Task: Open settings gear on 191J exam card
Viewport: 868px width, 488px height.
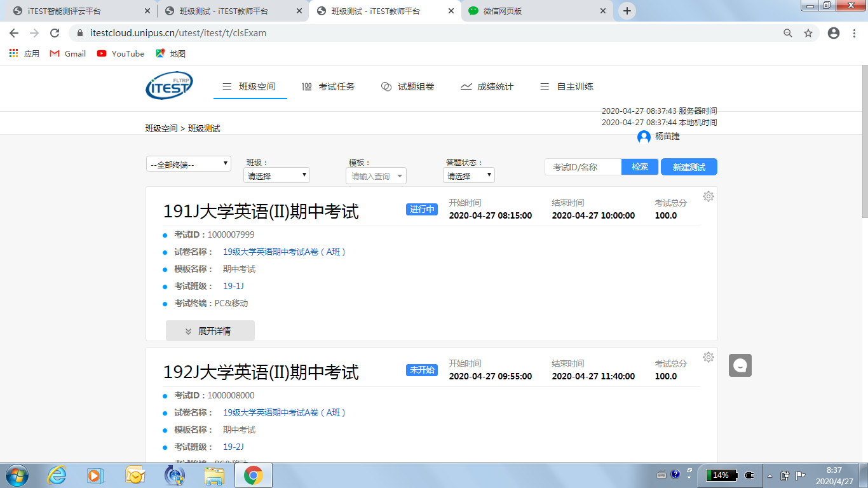Action: coord(708,196)
